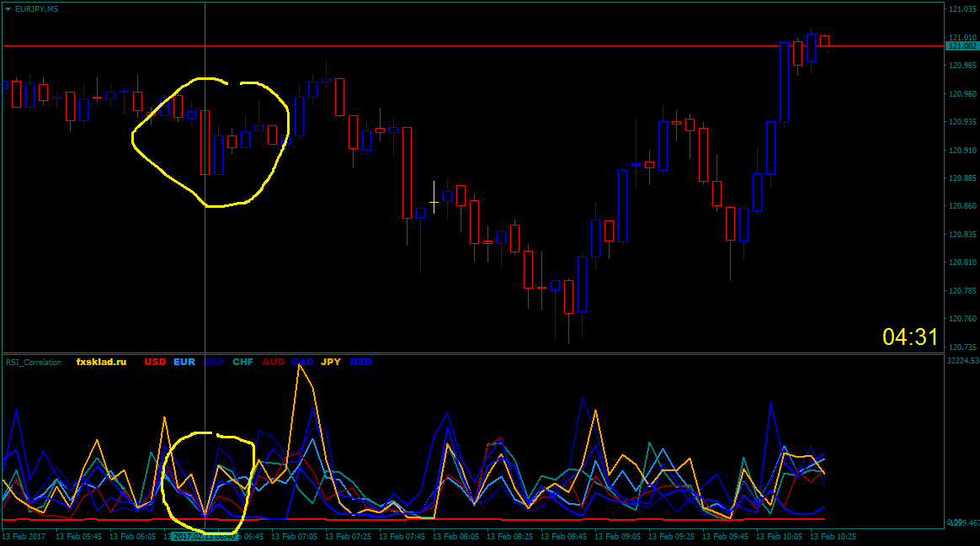Click the 120.760 price axis label
This screenshot has height=546, width=980.
(x=962, y=319)
